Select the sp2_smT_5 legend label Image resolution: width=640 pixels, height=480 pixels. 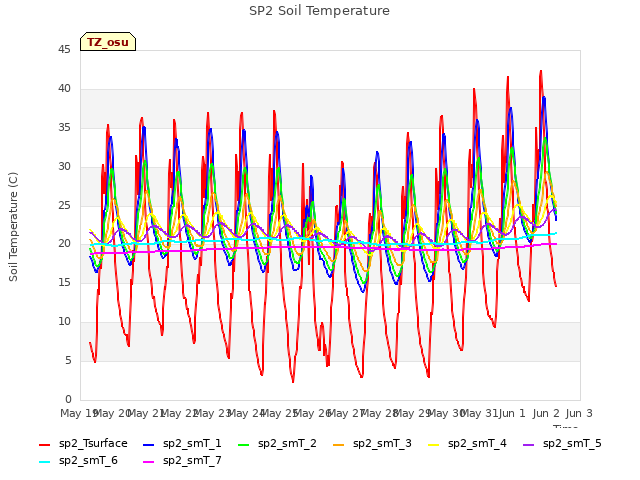572,444
